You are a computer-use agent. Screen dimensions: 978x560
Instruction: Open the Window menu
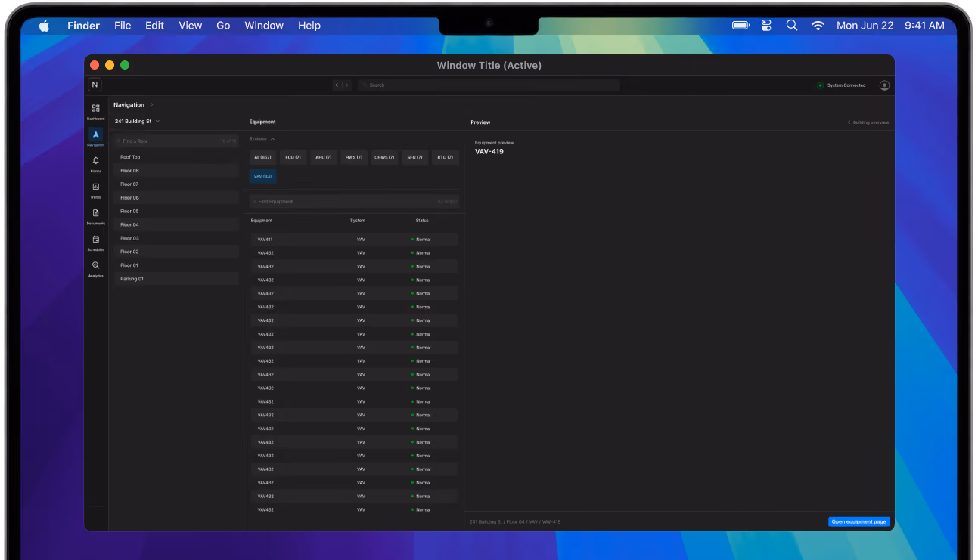pyautogui.click(x=264, y=26)
